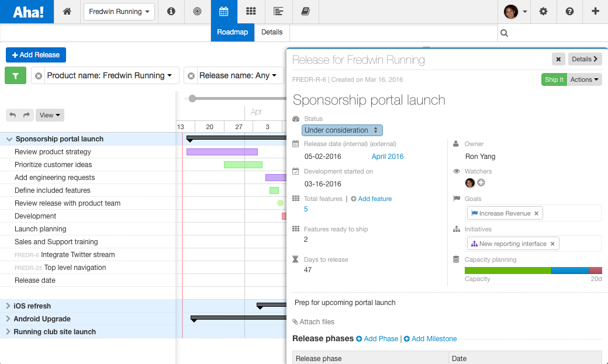Open the Strategy info icon in navigation
Image resolution: width=608 pixels, height=364 pixels.
(171, 11)
